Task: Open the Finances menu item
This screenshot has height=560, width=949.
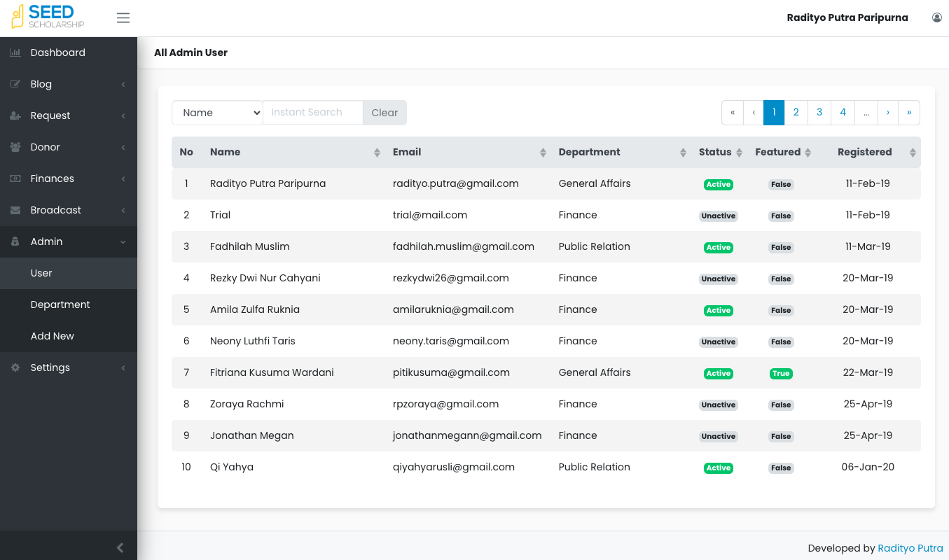Action: pos(69,178)
